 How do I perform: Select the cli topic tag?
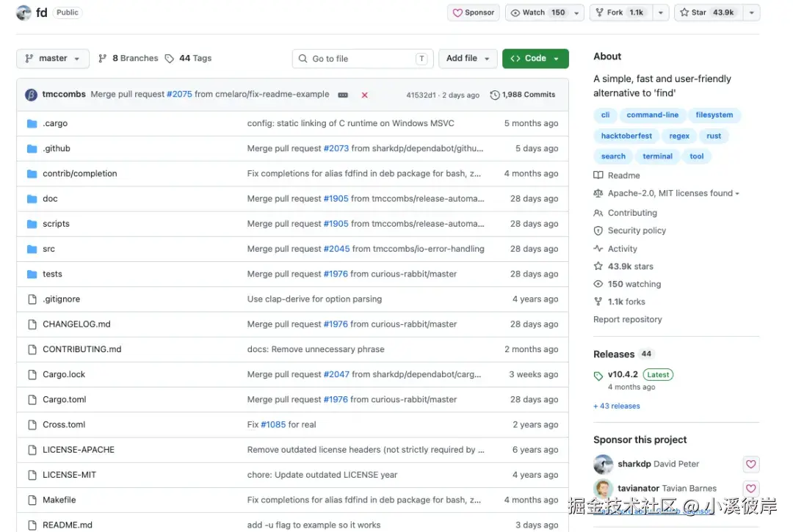[x=605, y=115]
